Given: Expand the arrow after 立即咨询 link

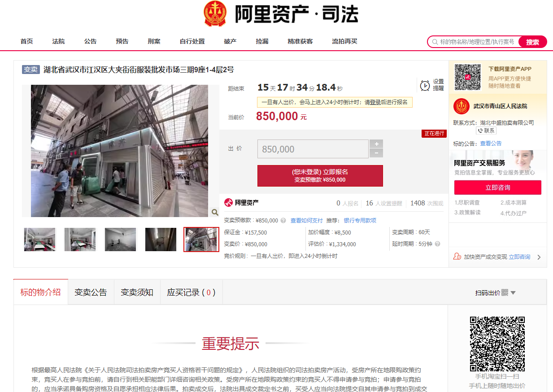Looking at the screenshot, I should tap(539, 257).
